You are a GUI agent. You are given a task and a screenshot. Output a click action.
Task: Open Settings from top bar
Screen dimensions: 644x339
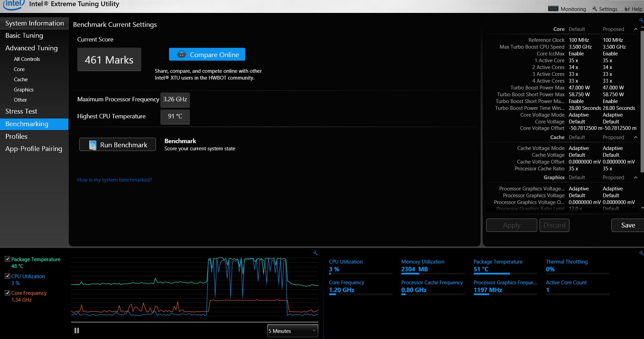(605, 9)
